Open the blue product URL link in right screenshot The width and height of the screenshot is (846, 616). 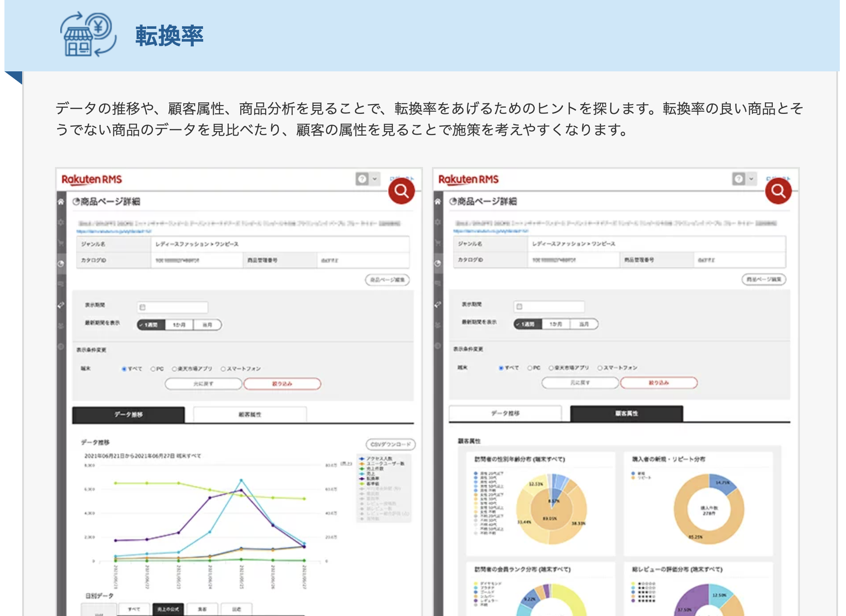coord(491,231)
